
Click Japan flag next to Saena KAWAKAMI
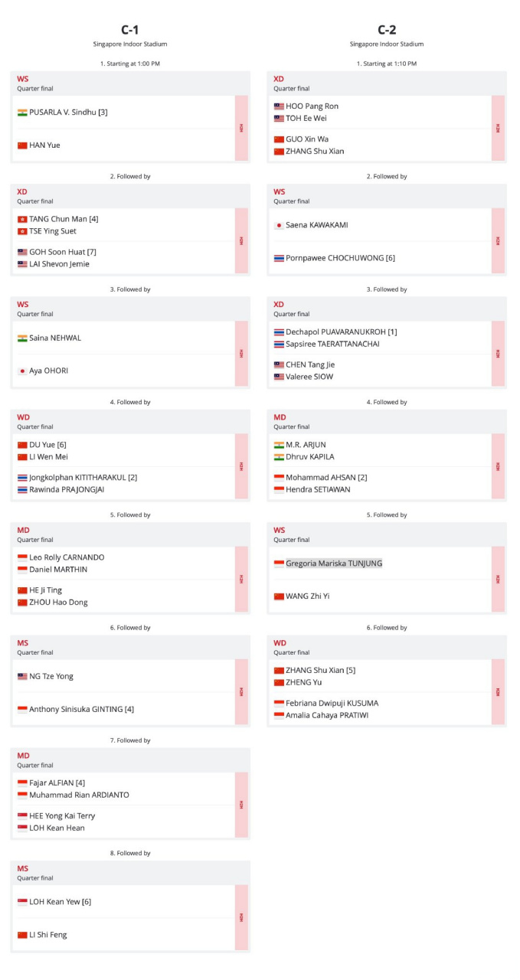click(279, 225)
